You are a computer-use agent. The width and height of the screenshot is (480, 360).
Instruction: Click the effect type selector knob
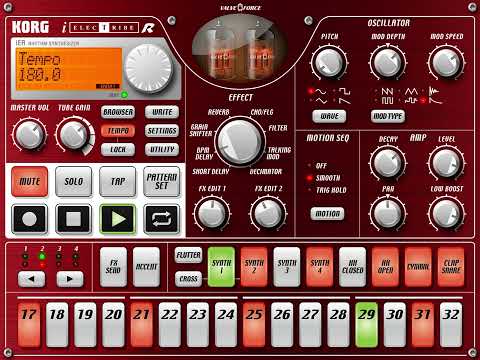click(240, 142)
